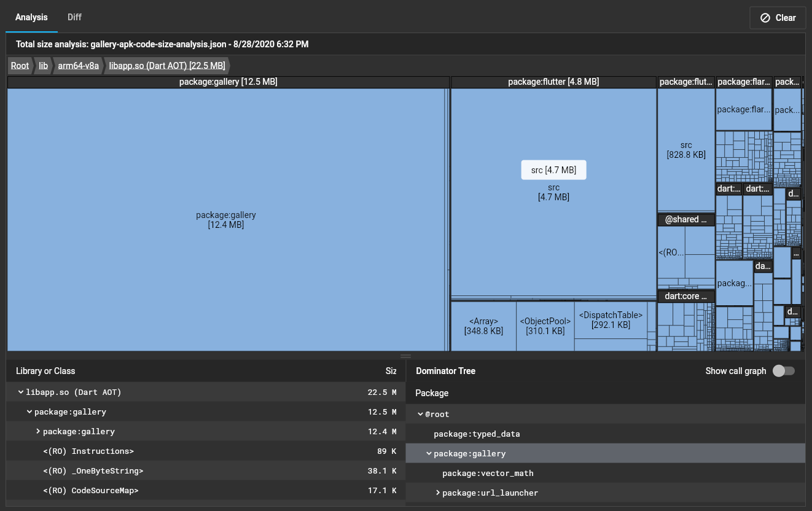The width and height of the screenshot is (812, 511).
Task: Click the src [828.8 KB] treemap block
Action: point(686,150)
